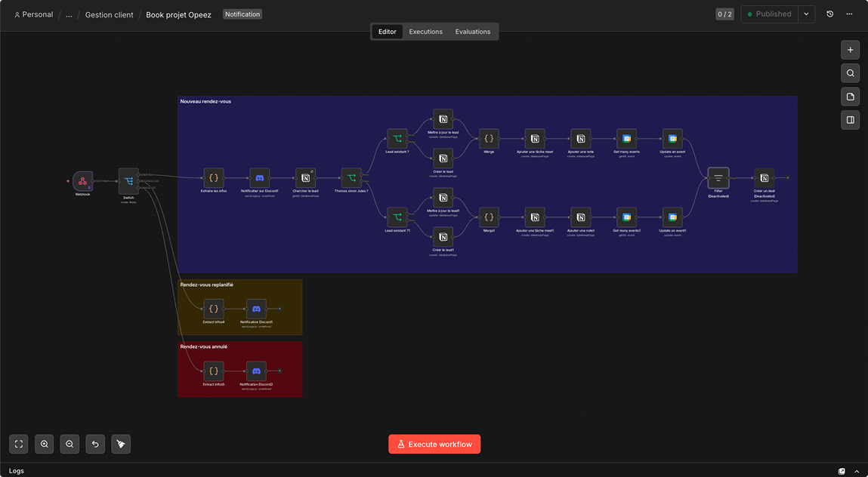
Task: Select the Get many events calendar node
Action: pyautogui.click(x=627, y=139)
